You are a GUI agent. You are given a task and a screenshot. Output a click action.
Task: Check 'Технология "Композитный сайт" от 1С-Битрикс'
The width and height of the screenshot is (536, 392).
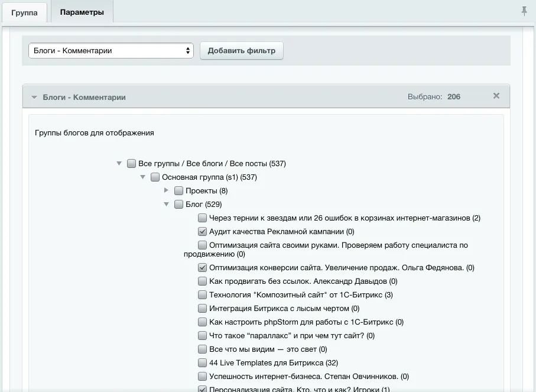pyautogui.click(x=201, y=294)
